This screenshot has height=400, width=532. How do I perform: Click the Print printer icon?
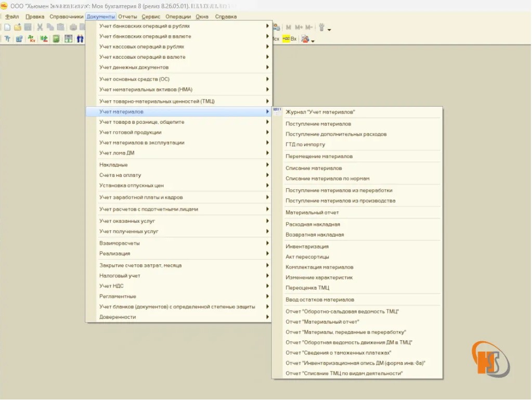[x=73, y=27]
